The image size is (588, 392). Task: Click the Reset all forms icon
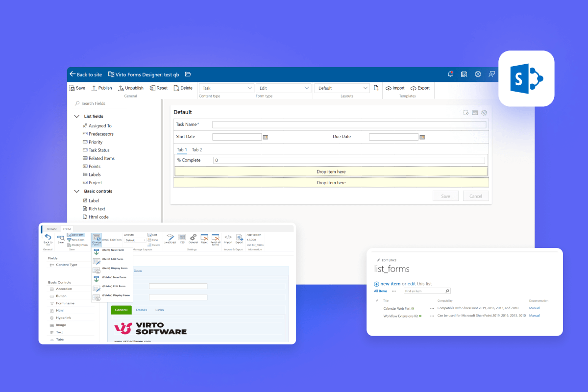point(215,237)
